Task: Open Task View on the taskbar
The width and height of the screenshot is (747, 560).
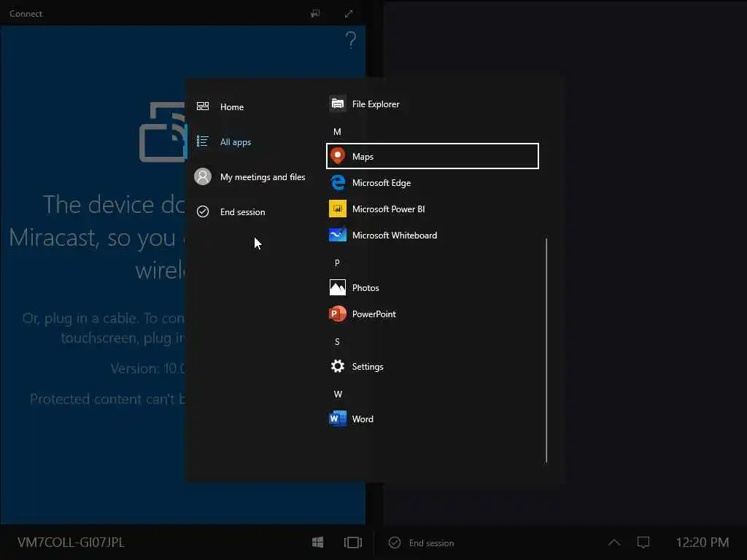Action: [x=353, y=542]
